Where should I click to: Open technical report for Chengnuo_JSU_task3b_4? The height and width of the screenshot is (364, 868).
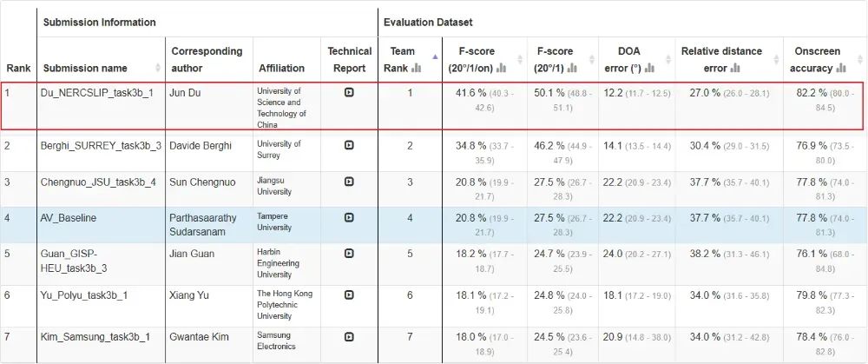coord(349,182)
